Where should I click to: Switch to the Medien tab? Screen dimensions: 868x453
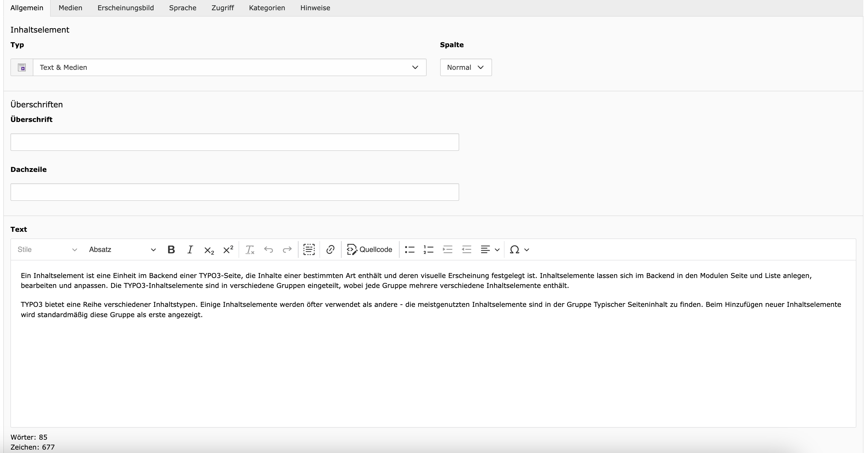click(70, 8)
